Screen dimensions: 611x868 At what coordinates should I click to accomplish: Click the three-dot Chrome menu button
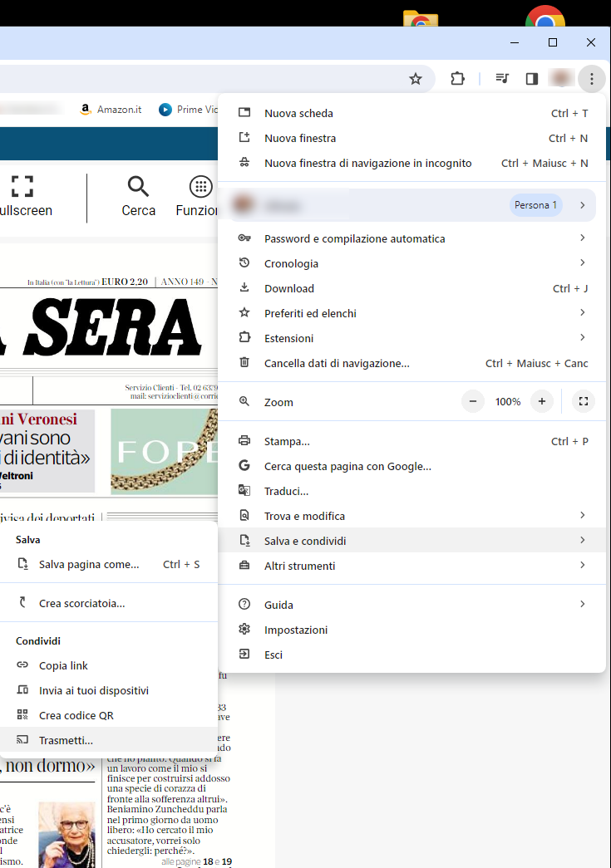(x=591, y=79)
